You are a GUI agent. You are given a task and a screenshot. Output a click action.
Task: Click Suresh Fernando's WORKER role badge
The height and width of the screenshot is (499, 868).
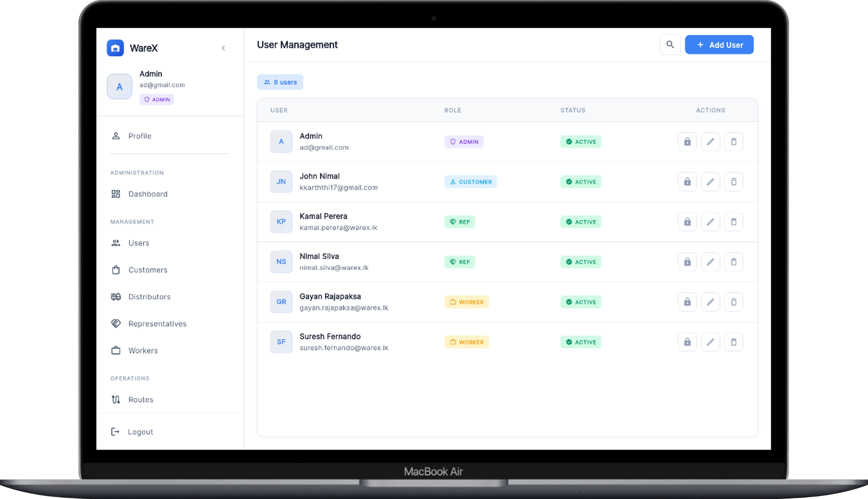467,342
